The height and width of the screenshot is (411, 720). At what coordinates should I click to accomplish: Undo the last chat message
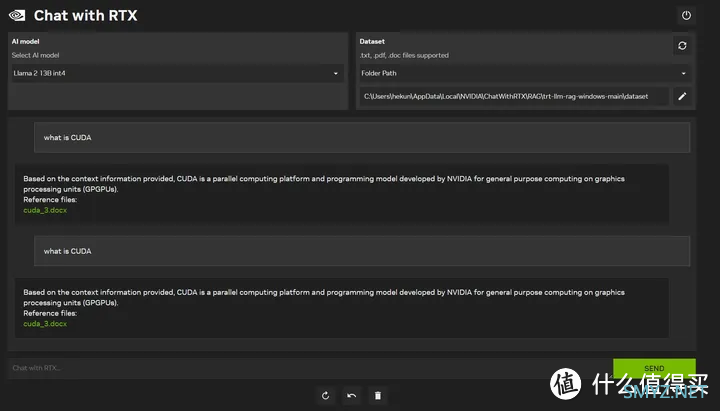tap(351, 396)
